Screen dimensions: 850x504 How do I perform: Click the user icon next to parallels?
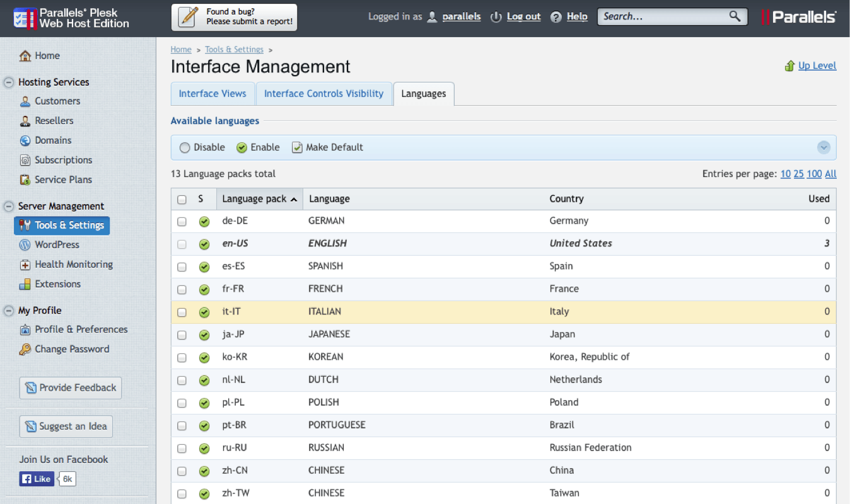coord(432,17)
